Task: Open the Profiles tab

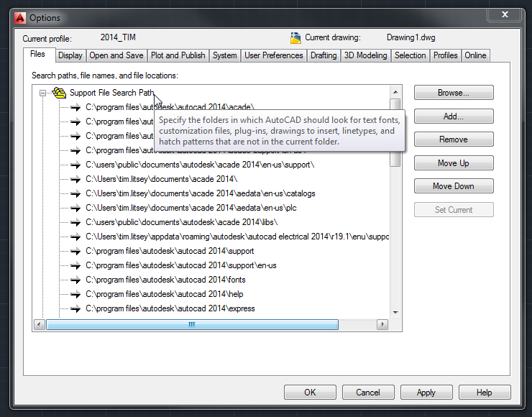Action: pyautogui.click(x=446, y=55)
